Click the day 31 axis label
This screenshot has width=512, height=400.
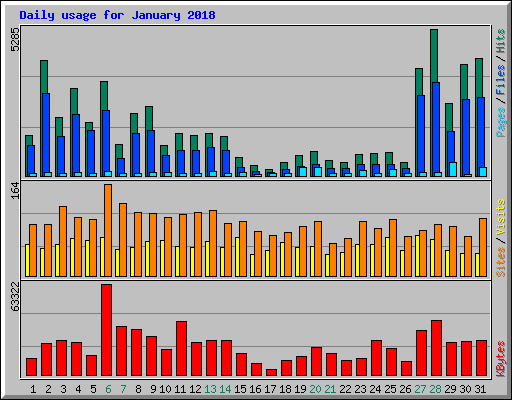click(x=480, y=389)
